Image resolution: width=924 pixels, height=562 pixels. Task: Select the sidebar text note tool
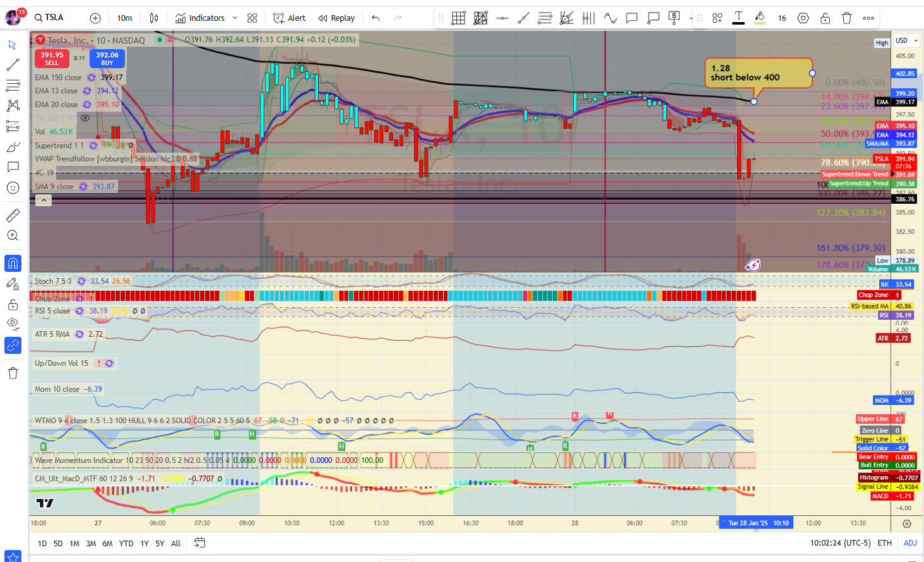[x=13, y=167]
